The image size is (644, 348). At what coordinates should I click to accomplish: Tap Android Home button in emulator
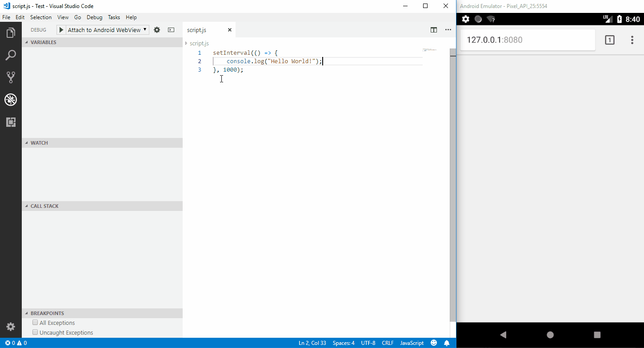point(550,335)
